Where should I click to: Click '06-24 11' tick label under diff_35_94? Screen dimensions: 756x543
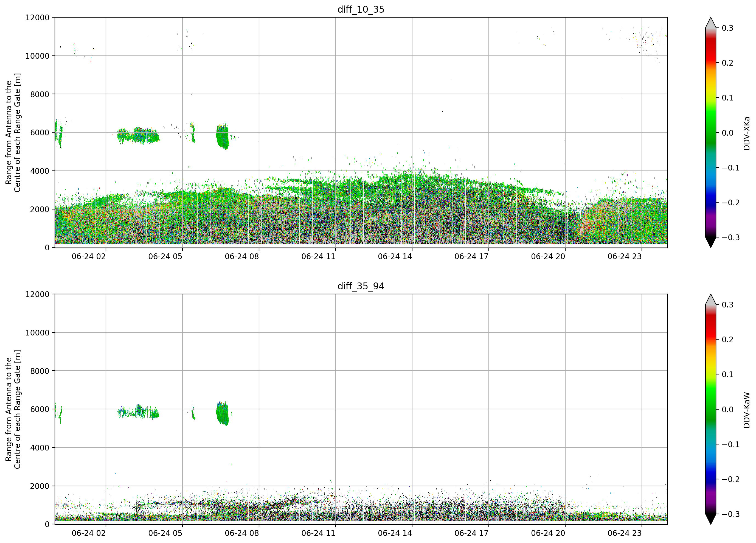318,533
